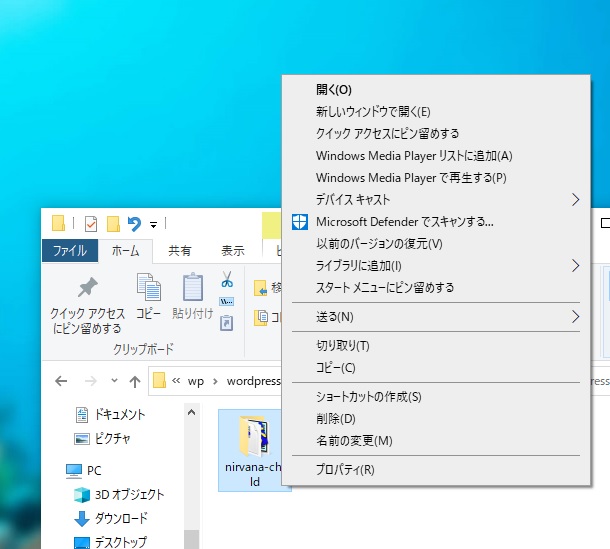Click the forward navigation arrow
The height and width of the screenshot is (549, 610).
(x=91, y=381)
